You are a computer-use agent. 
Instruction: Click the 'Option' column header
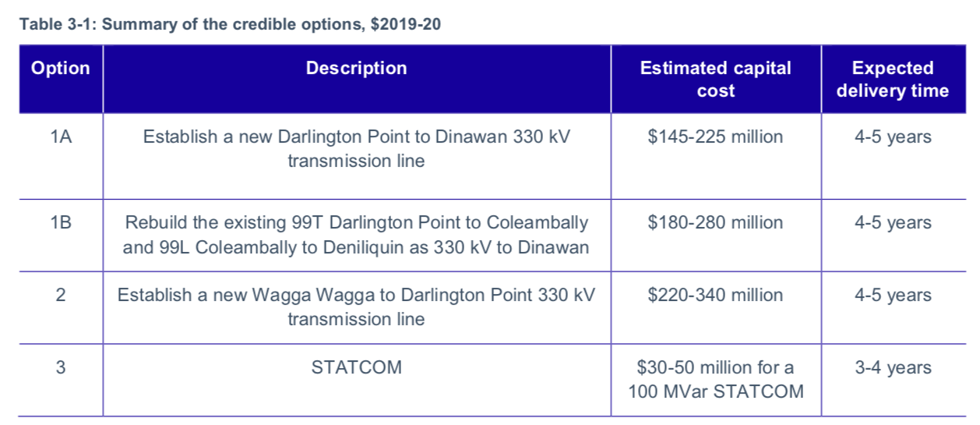point(61,69)
